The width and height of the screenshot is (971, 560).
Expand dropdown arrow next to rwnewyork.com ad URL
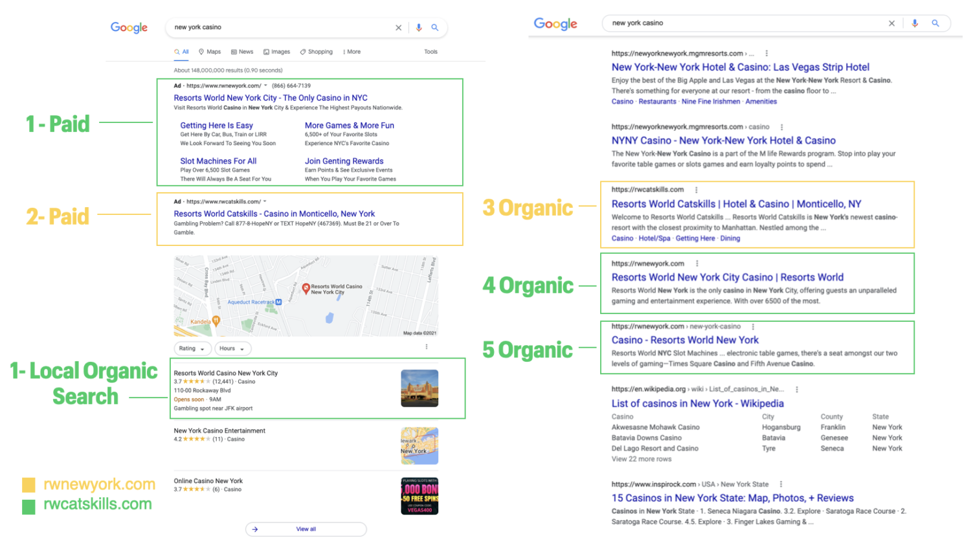point(265,85)
